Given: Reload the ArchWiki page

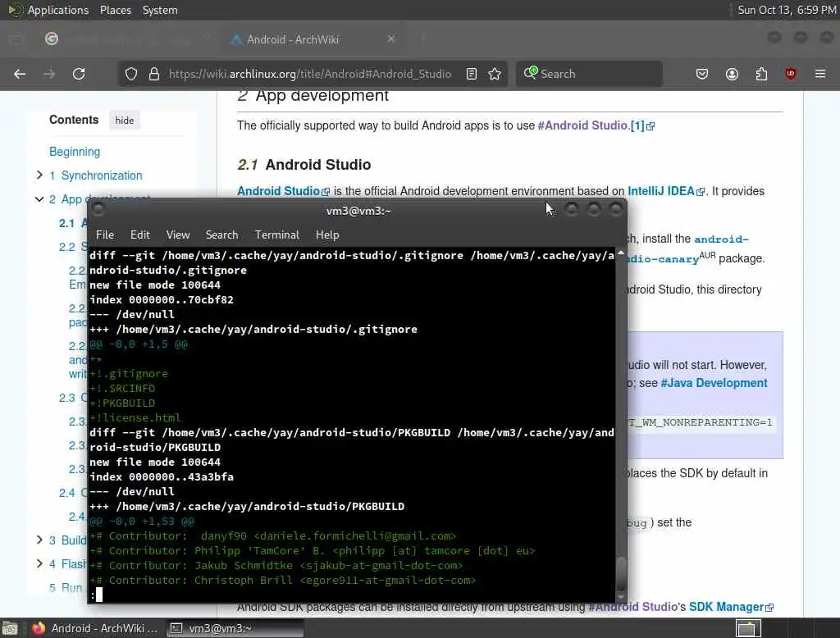Looking at the screenshot, I should coord(79,74).
